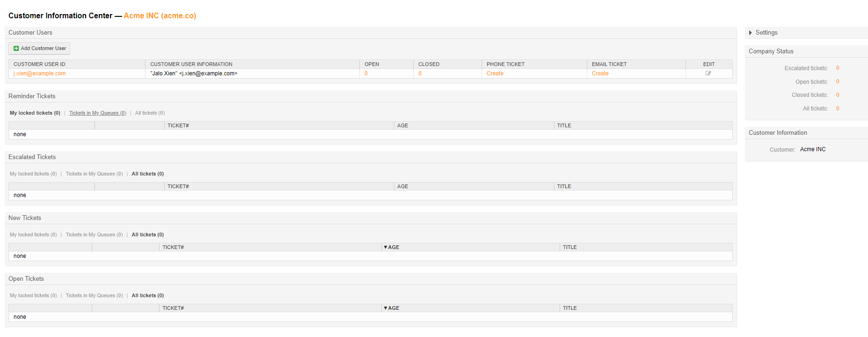Sort New Tickets by Age column
The image size is (868, 337).
393,248
